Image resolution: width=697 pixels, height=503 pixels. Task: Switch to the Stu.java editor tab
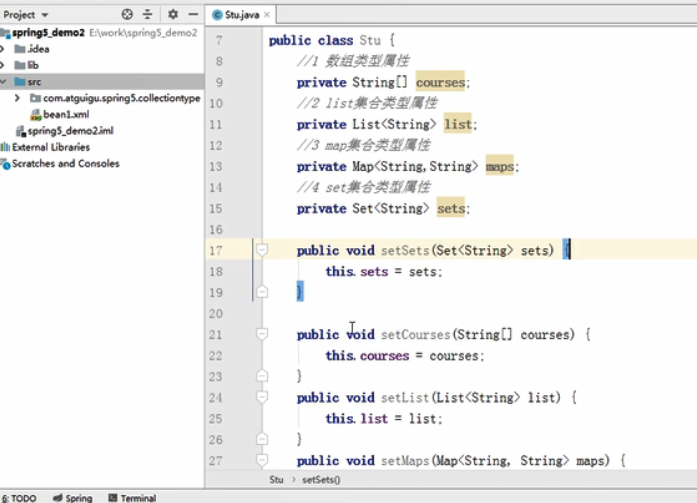(242, 15)
